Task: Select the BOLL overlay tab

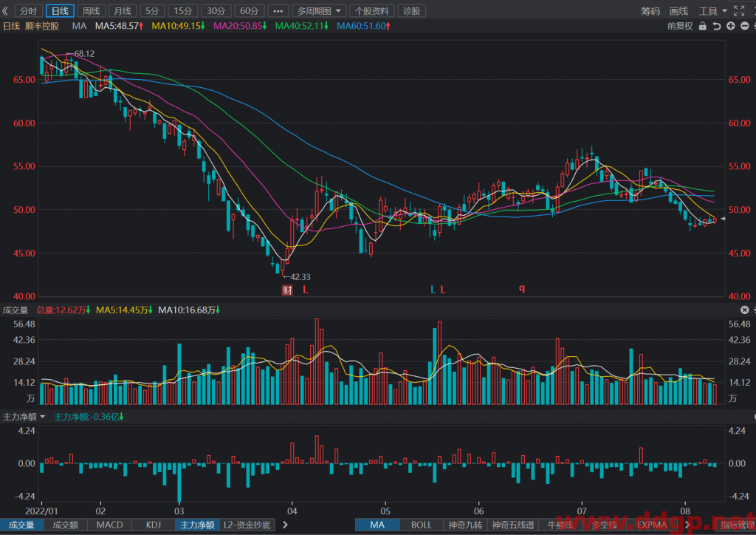Action: click(x=422, y=525)
